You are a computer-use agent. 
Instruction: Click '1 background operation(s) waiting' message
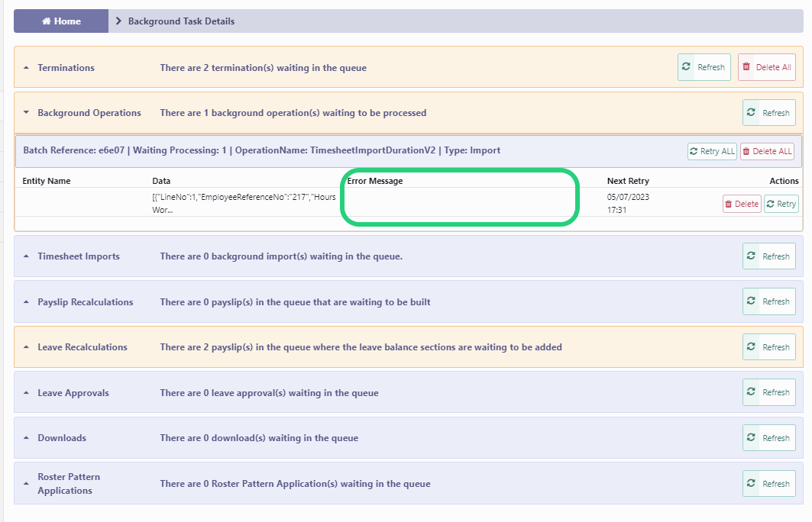pyautogui.click(x=293, y=113)
